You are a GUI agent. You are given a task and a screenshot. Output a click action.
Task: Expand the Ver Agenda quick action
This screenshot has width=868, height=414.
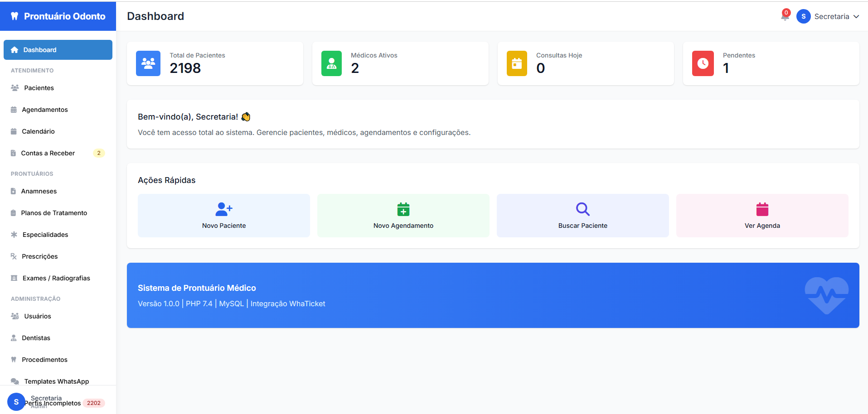pos(762,216)
